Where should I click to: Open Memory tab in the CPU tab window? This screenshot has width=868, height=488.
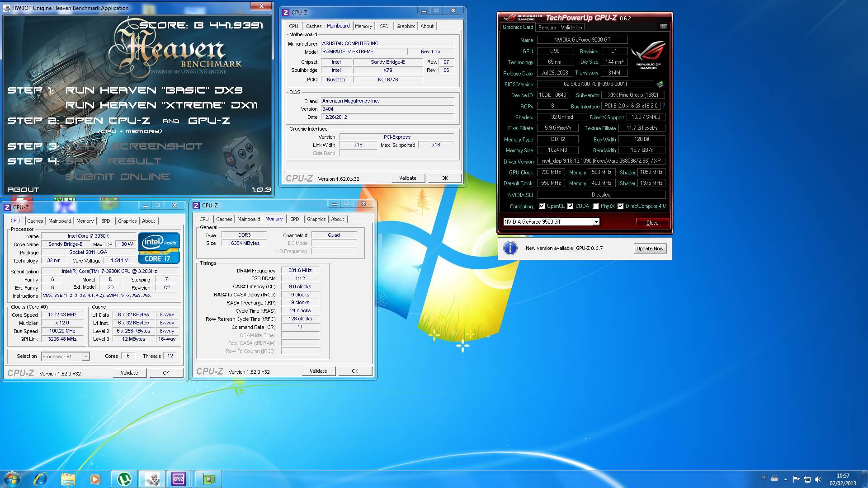click(85, 221)
